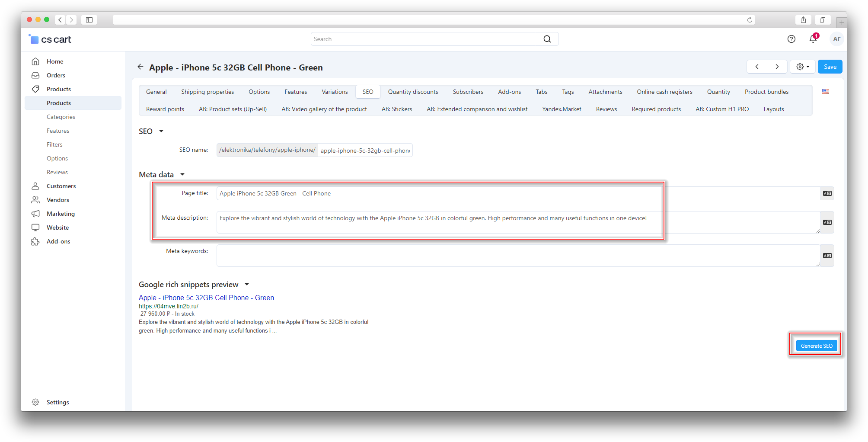868x442 pixels.
Task: Click the search magnifier icon
Action: pyautogui.click(x=547, y=39)
